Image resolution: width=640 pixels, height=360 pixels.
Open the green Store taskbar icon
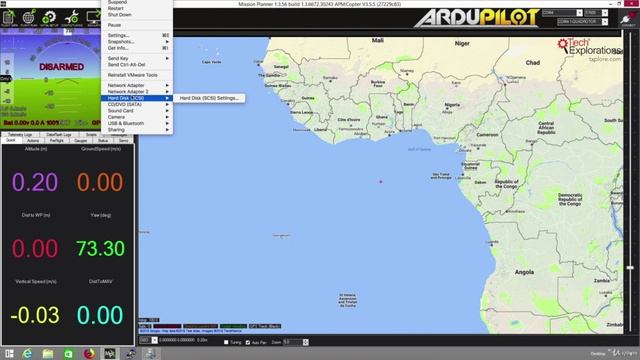click(x=68, y=353)
